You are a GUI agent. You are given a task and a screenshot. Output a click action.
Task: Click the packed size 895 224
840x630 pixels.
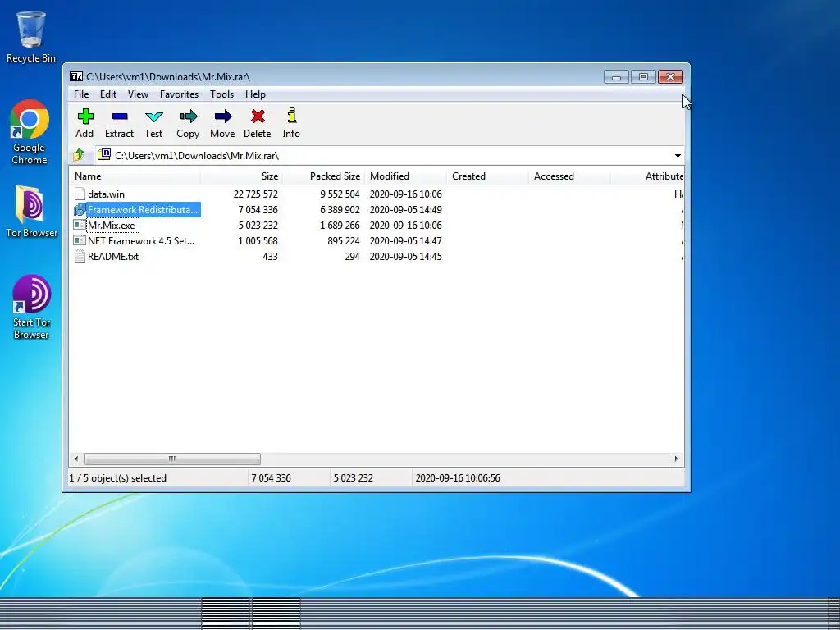point(344,240)
